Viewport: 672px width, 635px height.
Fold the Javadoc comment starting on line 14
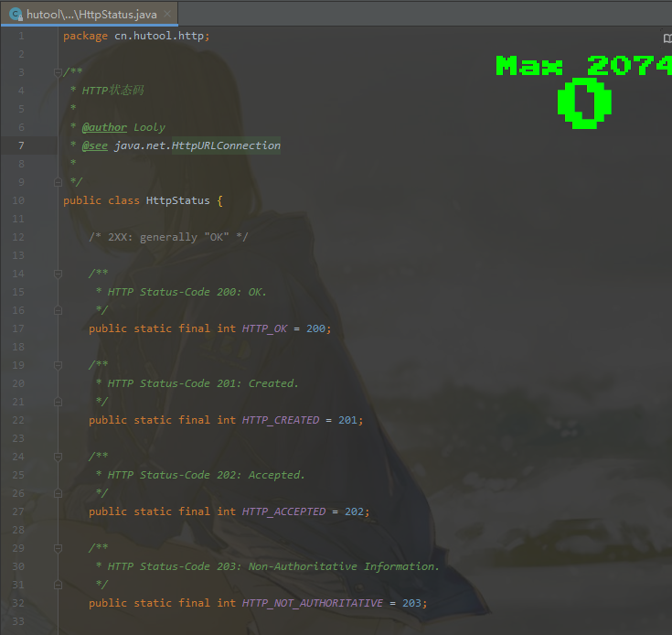[x=58, y=274]
